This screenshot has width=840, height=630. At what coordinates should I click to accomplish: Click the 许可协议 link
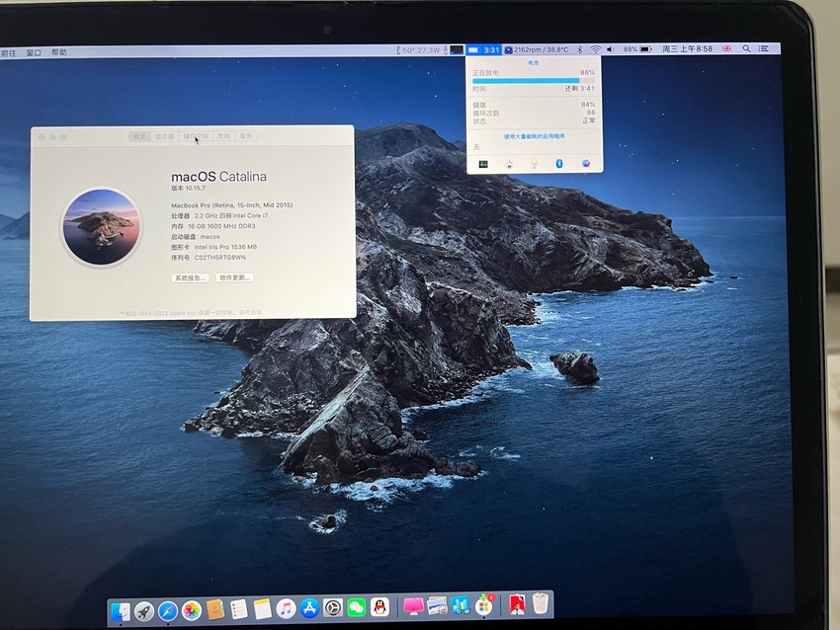tap(250, 313)
